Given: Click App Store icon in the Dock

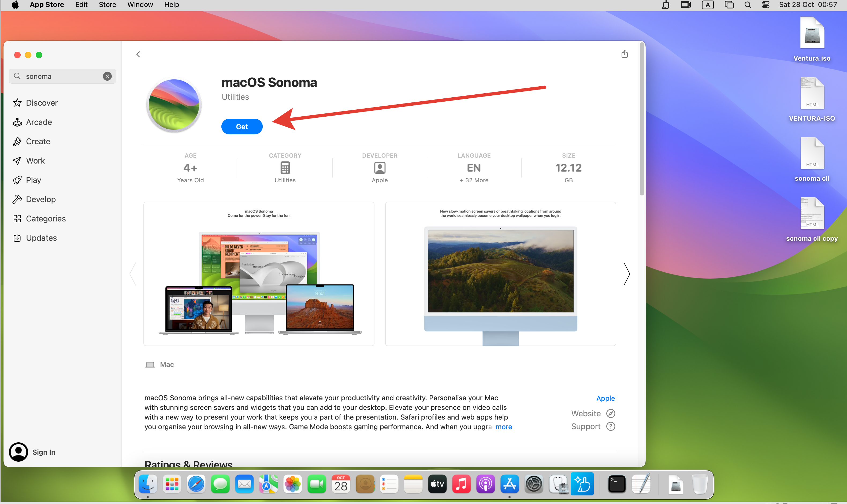Looking at the screenshot, I should pyautogui.click(x=510, y=484).
